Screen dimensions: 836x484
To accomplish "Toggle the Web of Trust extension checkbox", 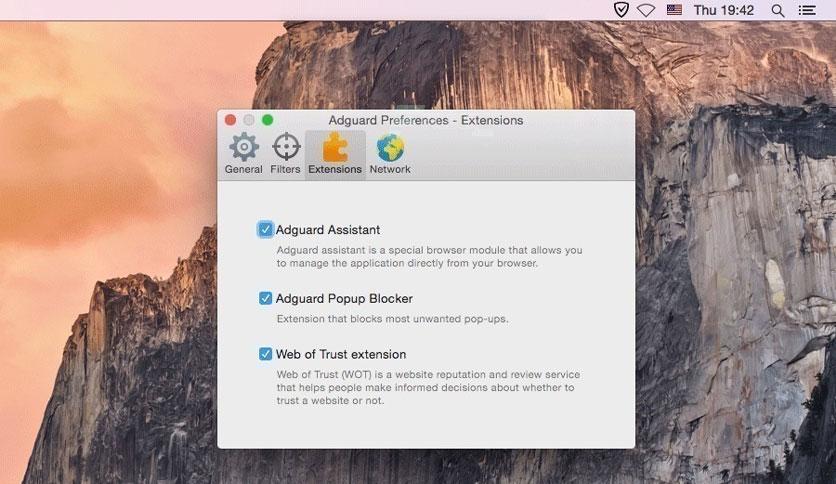I will [265, 354].
